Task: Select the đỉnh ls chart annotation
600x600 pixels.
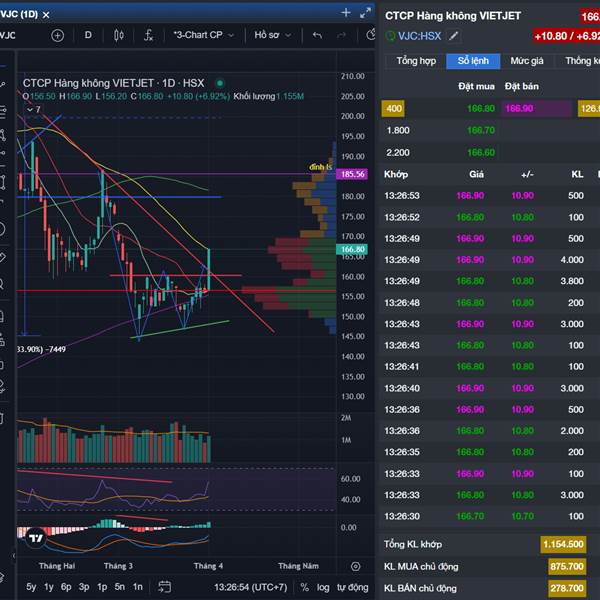Action: click(x=320, y=167)
